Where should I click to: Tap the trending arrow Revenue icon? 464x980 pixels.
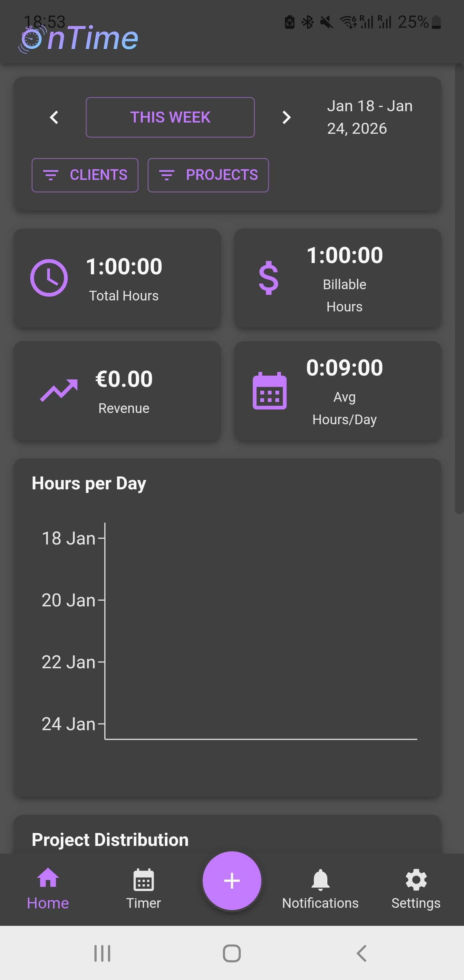pos(59,390)
